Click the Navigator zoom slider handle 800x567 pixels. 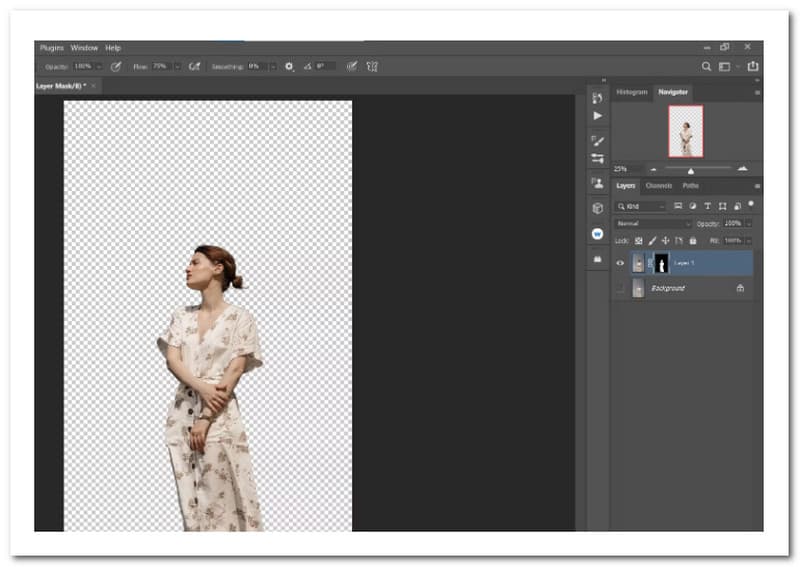(x=690, y=170)
